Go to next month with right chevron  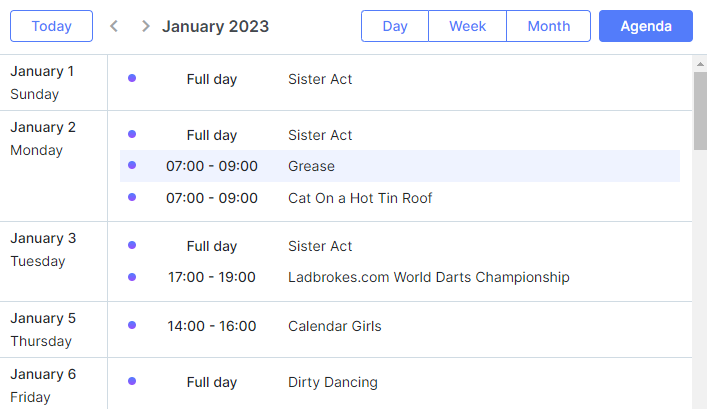click(145, 26)
